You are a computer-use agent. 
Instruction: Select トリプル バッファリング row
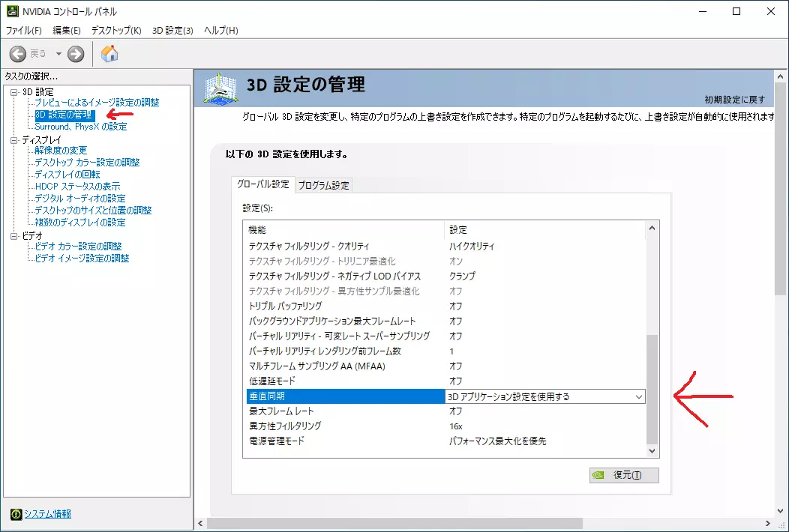pos(445,306)
